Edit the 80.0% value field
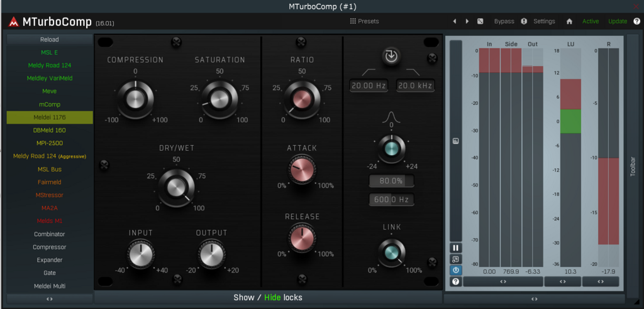This screenshot has height=309, width=644. pyautogui.click(x=391, y=180)
